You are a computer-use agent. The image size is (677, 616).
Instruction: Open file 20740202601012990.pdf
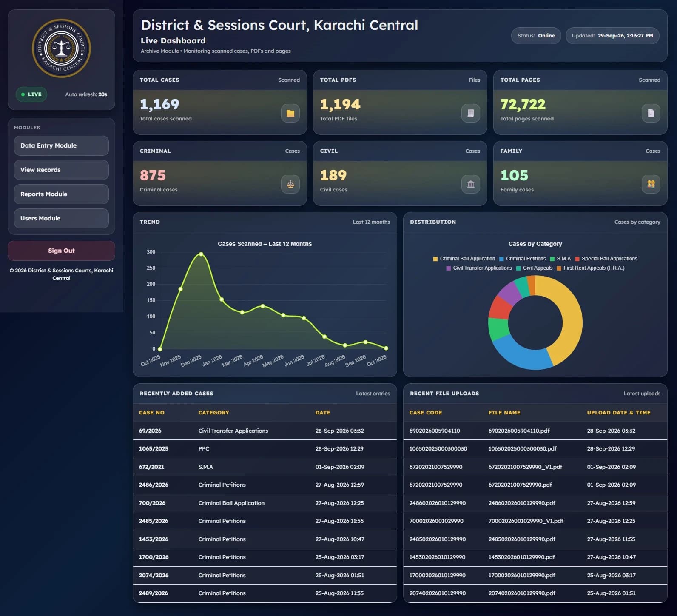(522, 593)
